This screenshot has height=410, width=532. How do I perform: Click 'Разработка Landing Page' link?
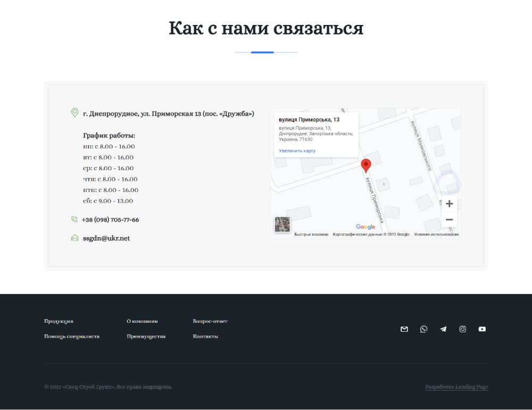click(x=456, y=387)
